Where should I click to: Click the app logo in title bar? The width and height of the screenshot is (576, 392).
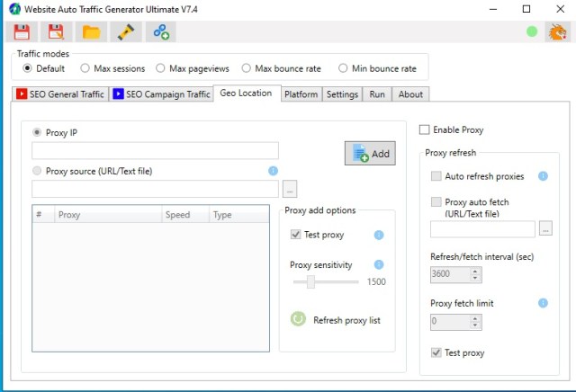(x=14, y=9)
